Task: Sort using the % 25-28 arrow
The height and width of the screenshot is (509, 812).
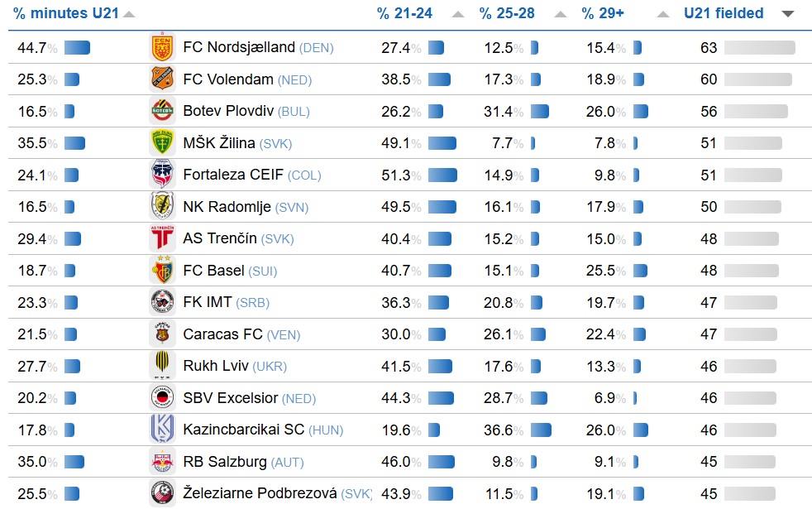Action: (x=561, y=14)
